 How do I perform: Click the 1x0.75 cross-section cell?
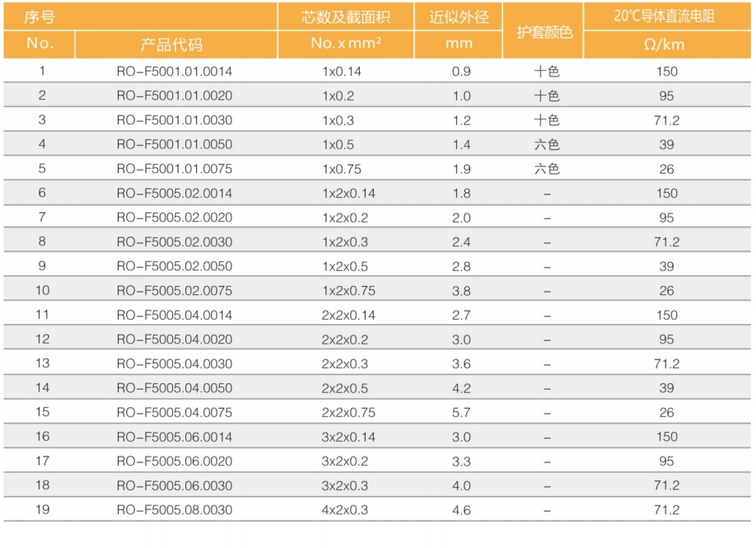tap(342, 169)
